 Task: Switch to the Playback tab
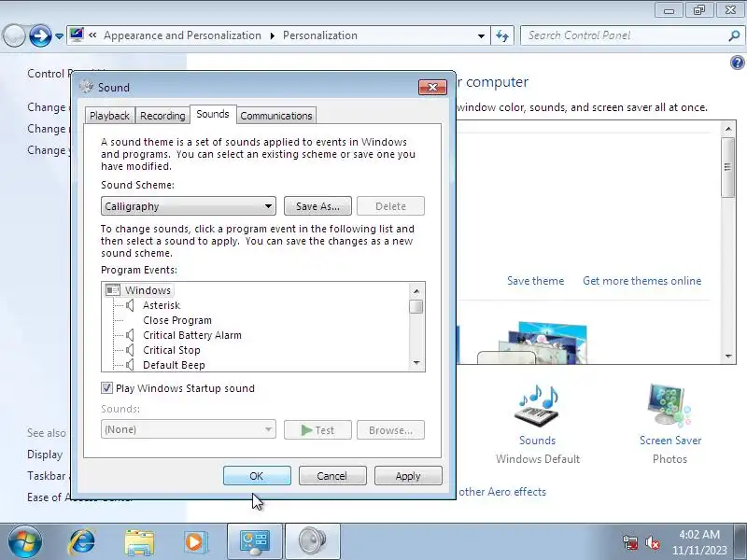pos(109,116)
